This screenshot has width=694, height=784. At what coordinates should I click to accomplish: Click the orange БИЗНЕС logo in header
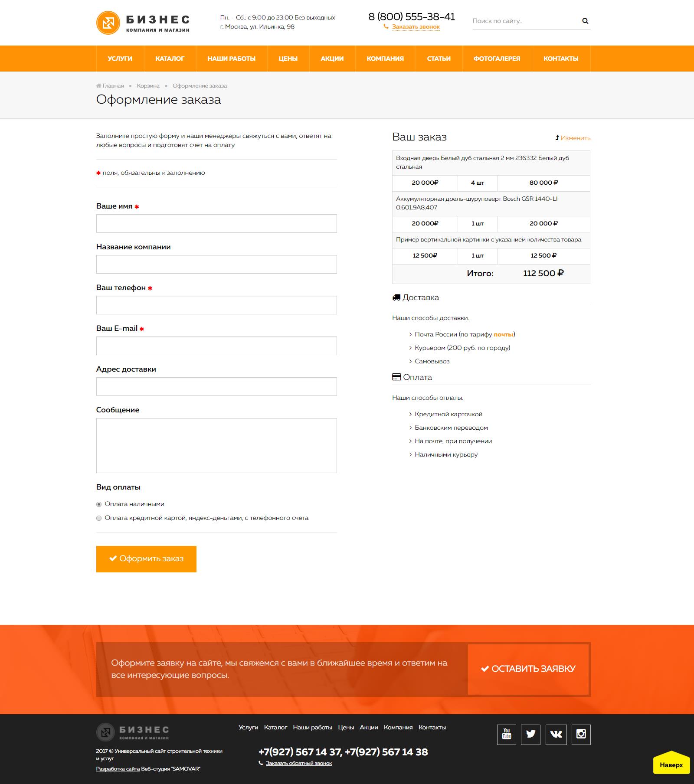(x=143, y=23)
